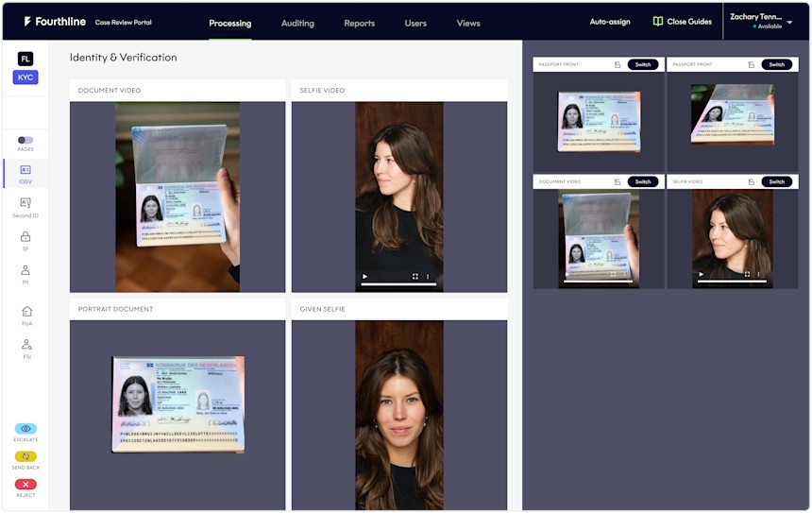Open the Portrait Document passport image

[x=178, y=404]
